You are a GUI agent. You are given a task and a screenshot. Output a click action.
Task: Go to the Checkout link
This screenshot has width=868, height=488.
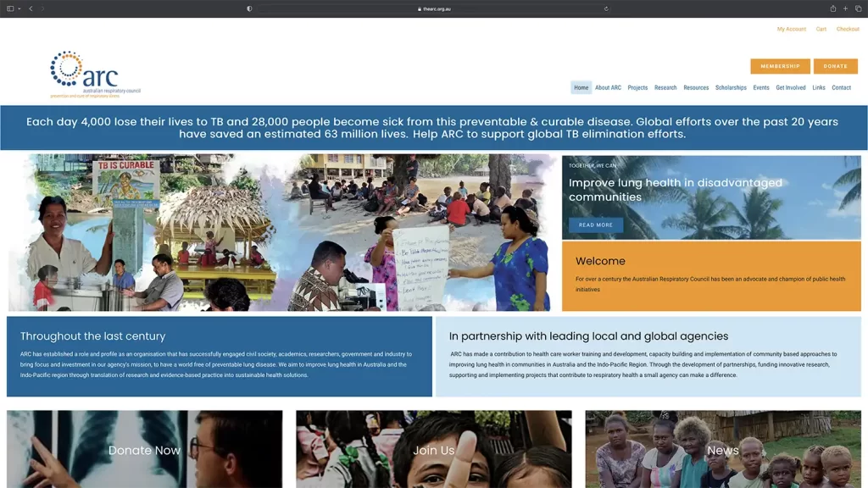coord(848,29)
